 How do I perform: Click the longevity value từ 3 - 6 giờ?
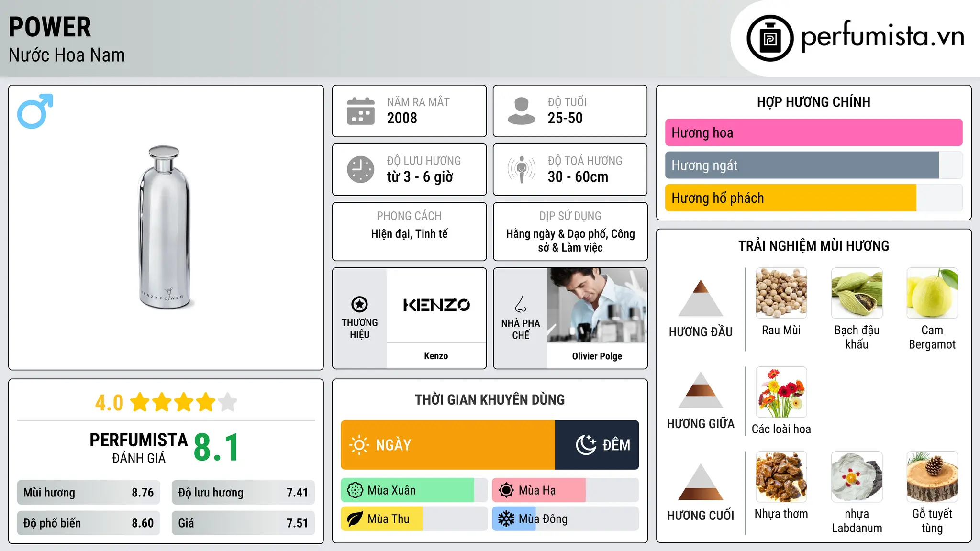420,177
